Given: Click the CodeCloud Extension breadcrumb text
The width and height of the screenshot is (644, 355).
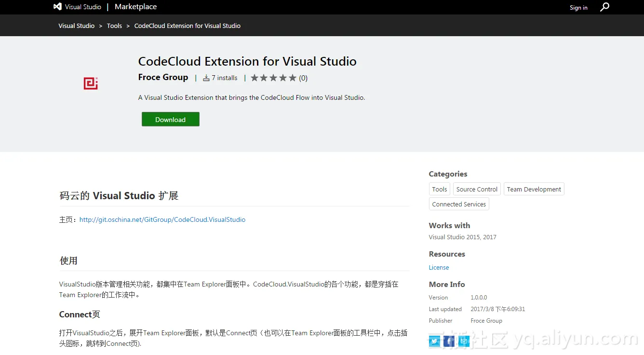Looking at the screenshot, I should 188,26.
